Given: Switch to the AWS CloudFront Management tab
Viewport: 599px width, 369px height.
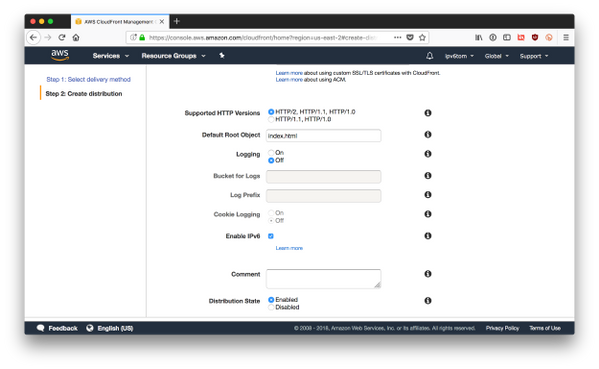Looking at the screenshot, I should point(119,22).
